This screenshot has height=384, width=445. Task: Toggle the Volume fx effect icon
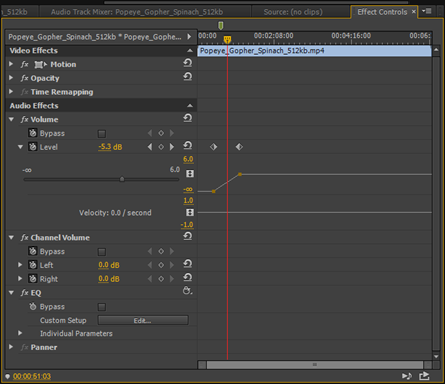point(24,119)
